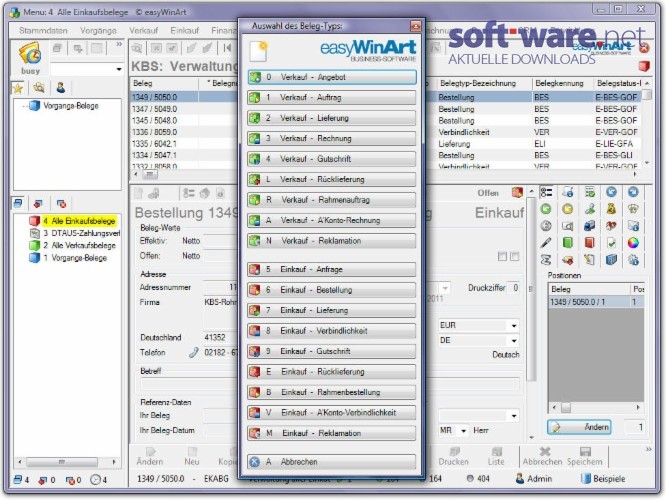The width and height of the screenshot is (666, 500).
Task: Click the gear with info badge icon
Action: coord(633,260)
